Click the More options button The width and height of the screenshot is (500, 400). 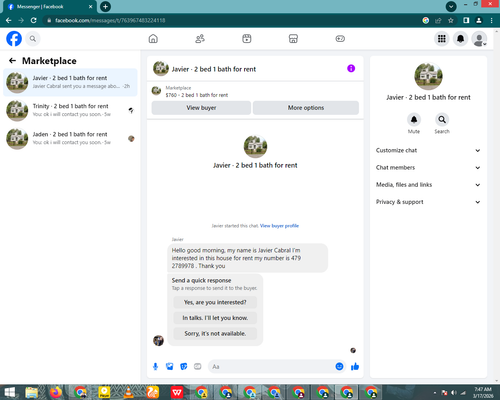click(306, 108)
